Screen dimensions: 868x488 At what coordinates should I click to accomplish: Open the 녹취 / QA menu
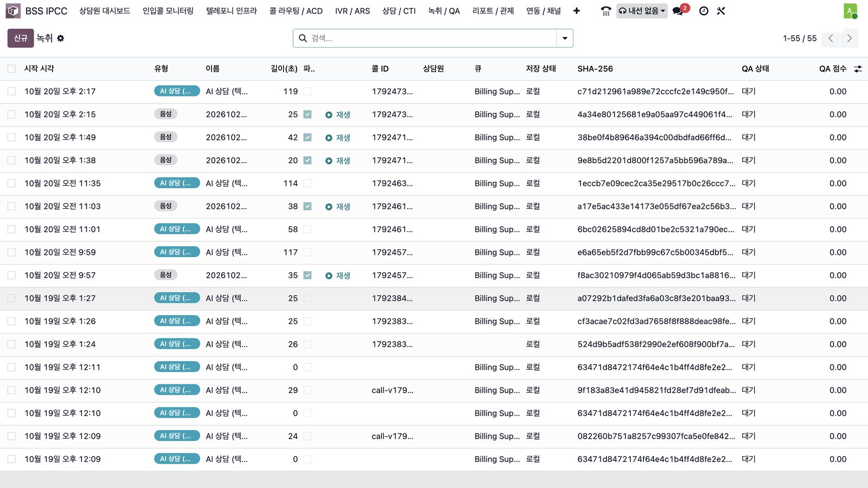click(444, 11)
